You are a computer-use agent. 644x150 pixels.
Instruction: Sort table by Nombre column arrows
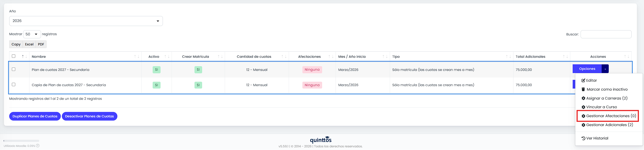tap(137, 56)
